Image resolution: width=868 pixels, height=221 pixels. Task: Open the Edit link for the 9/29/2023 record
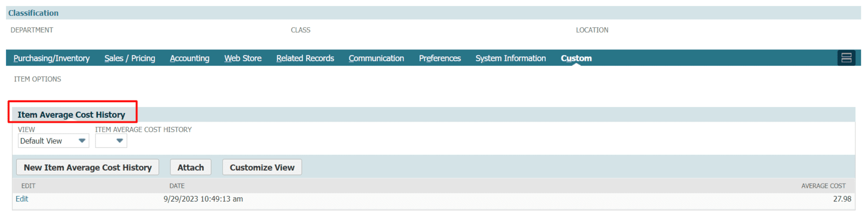click(x=22, y=199)
